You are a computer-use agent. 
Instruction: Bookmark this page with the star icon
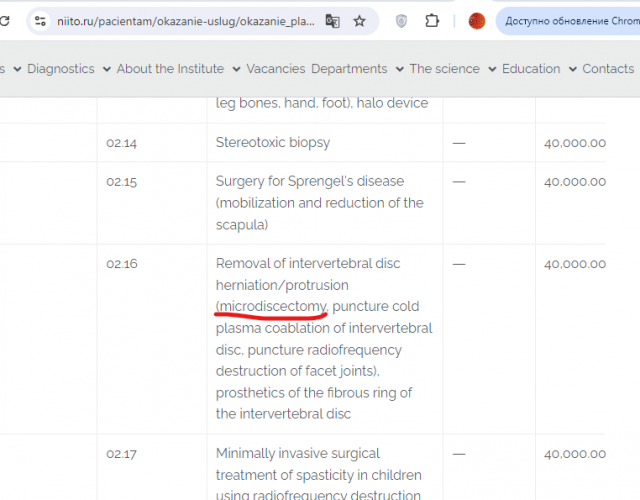coord(360,20)
